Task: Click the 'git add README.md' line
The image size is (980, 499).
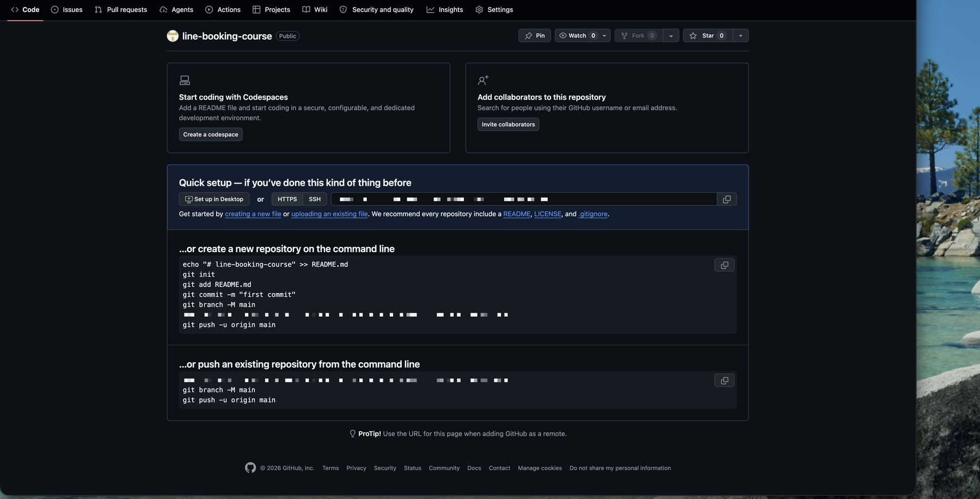Action: (217, 285)
